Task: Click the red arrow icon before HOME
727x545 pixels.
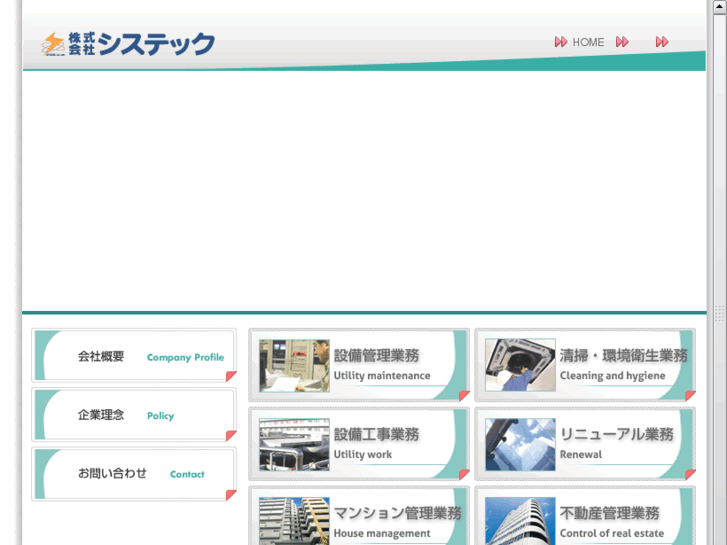Action: click(561, 42)
